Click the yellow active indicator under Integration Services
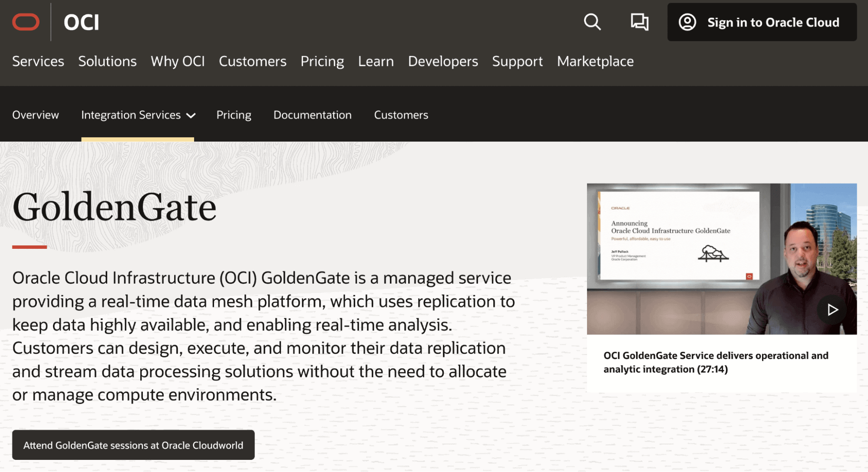 tap(137, 138)
